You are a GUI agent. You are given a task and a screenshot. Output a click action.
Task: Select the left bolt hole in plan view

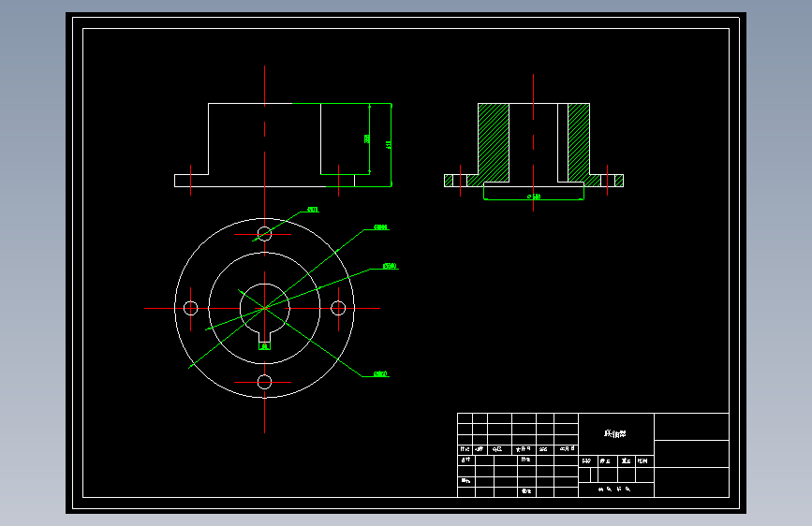(x=190, y=308)
